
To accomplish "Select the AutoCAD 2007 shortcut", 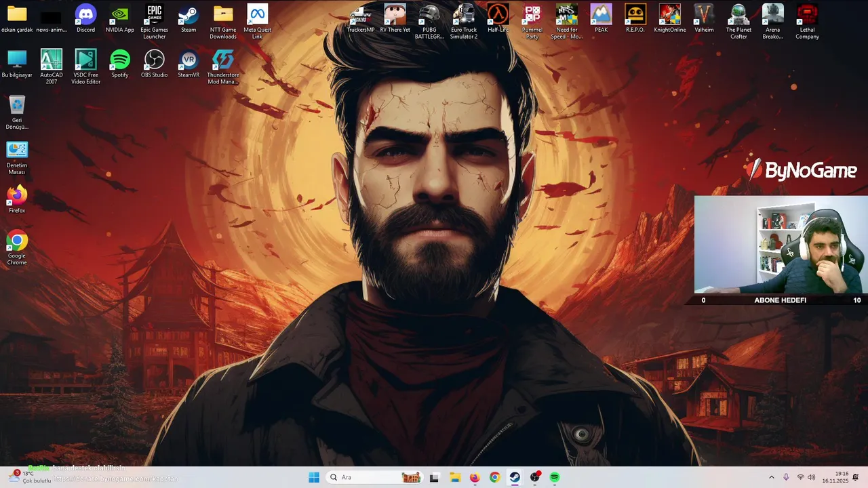I will [52, 67].
